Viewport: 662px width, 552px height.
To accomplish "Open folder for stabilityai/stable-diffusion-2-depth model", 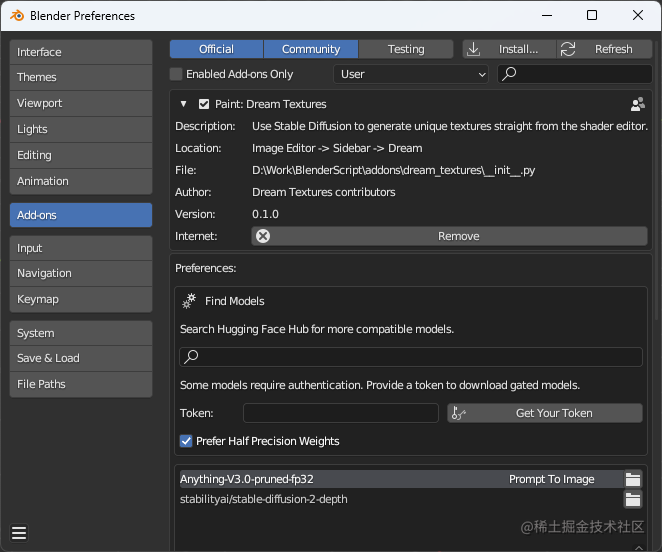I will point(632,499).
